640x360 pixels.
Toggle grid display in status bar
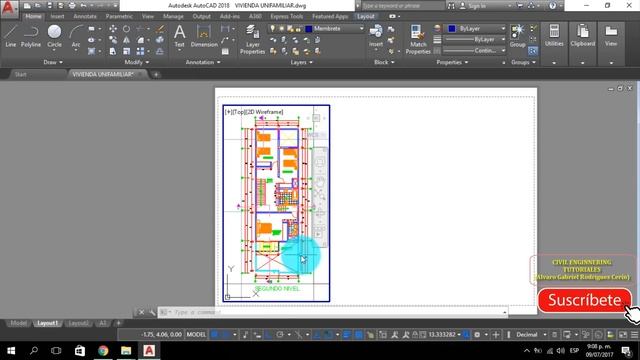tap(214, 335)
